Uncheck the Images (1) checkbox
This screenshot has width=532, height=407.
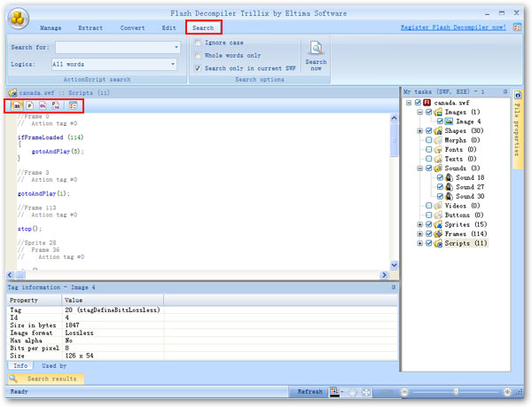429,112
